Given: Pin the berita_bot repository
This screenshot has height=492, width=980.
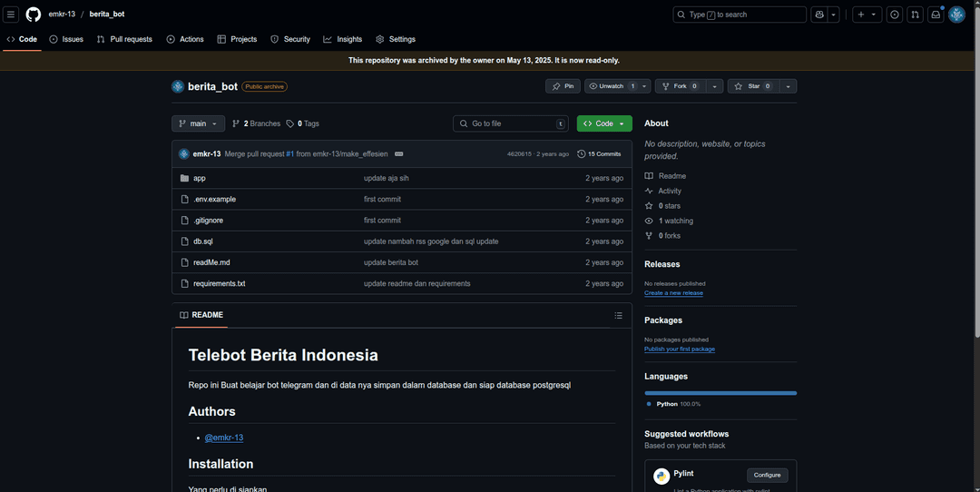Looking at the screenshot, I should coord(563,86).
